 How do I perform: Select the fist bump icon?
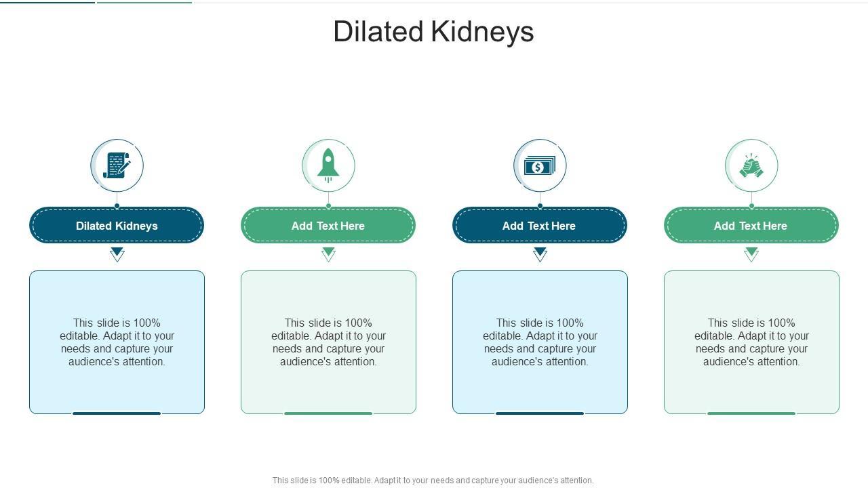click(751, 165)
